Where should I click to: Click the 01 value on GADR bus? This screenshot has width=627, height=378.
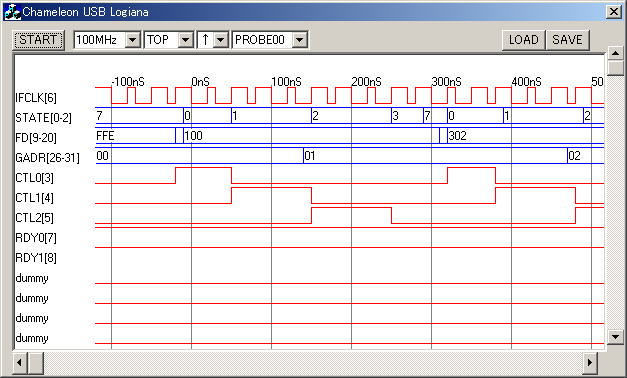pos(310,156)
